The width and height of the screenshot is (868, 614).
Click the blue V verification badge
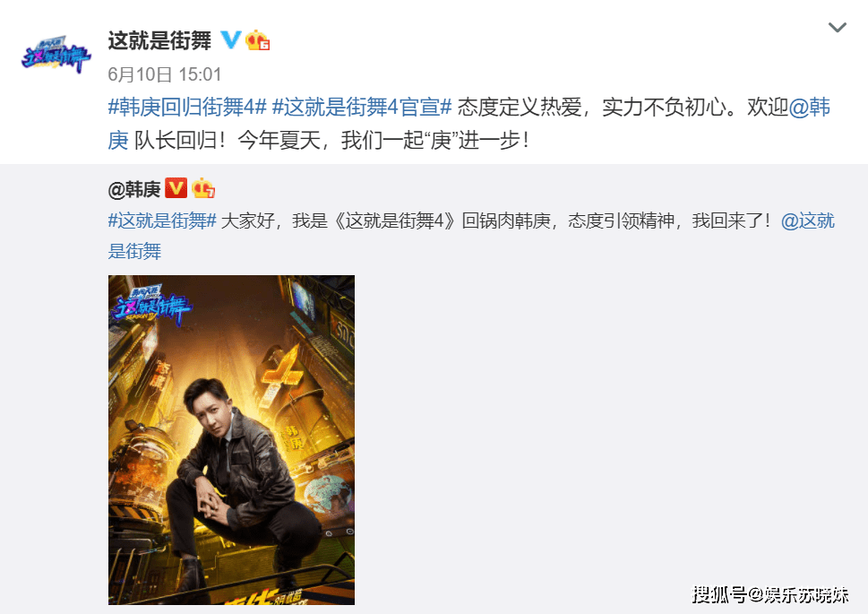coord(231,40)
